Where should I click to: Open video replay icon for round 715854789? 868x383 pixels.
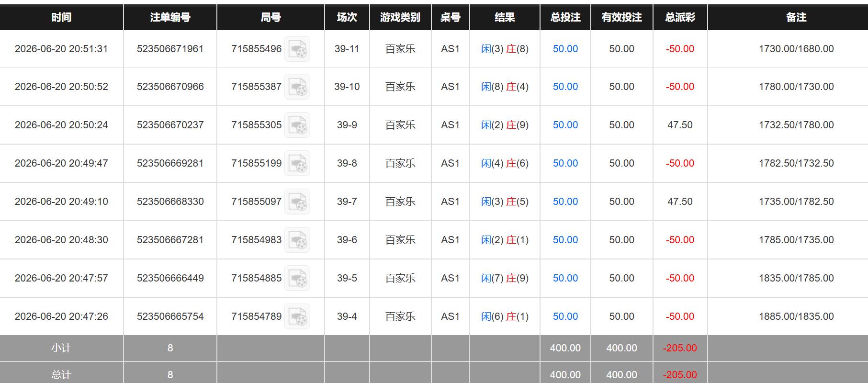(297, 316)
